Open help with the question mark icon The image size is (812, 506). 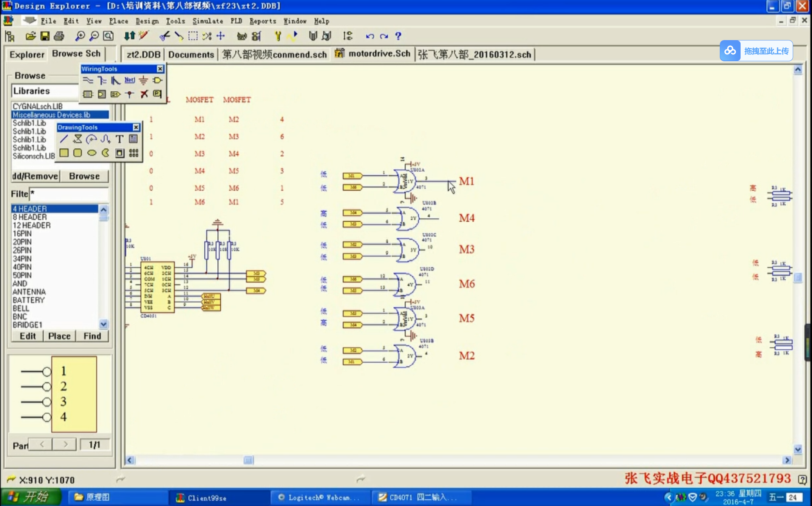398,36
